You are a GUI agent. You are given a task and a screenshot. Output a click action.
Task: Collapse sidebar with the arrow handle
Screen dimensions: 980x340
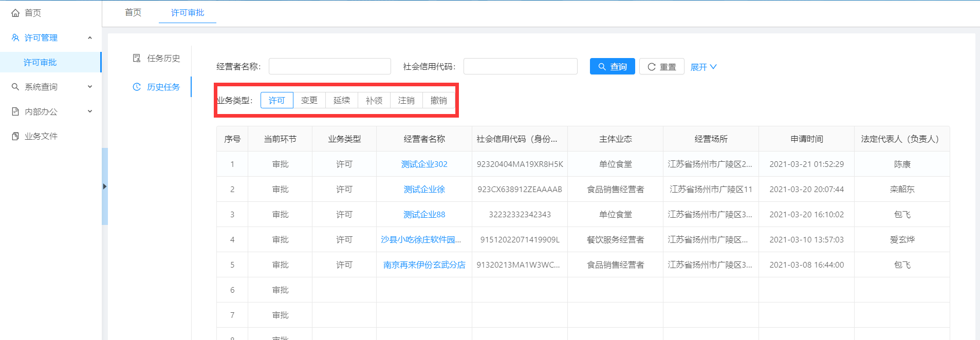click(104, 186)
